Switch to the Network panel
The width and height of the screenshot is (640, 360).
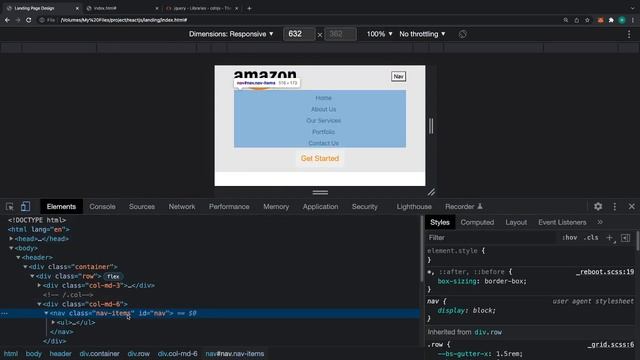pyautogui.click(x=182, y=207)
